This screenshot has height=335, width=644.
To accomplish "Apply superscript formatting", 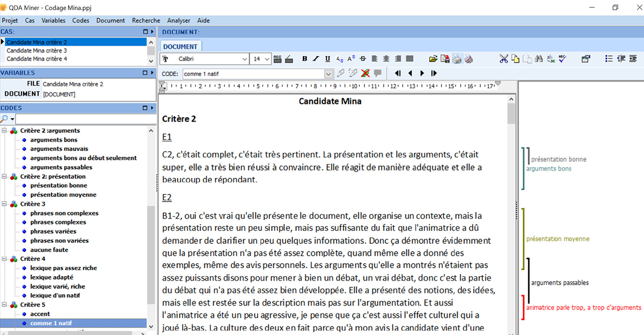I will (x=351, y=59).
